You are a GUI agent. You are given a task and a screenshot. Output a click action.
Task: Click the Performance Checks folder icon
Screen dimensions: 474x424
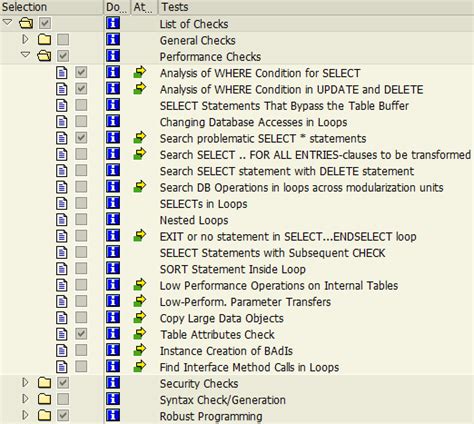point(44,55)
